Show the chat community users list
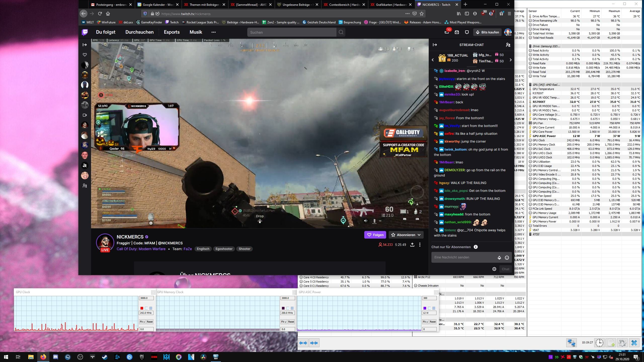The width and height of the screenshot is (644, 362). pyautogui.click(x=508, y=45)
